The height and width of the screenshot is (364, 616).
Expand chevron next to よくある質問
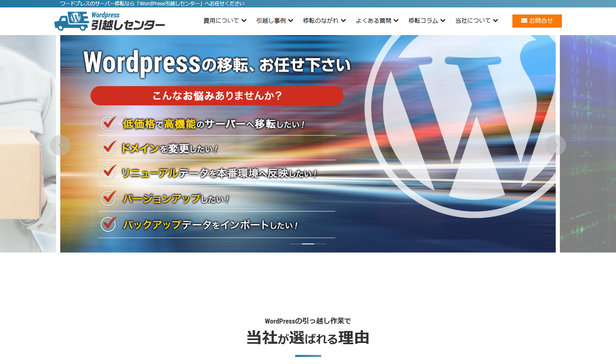coord(396,21)
